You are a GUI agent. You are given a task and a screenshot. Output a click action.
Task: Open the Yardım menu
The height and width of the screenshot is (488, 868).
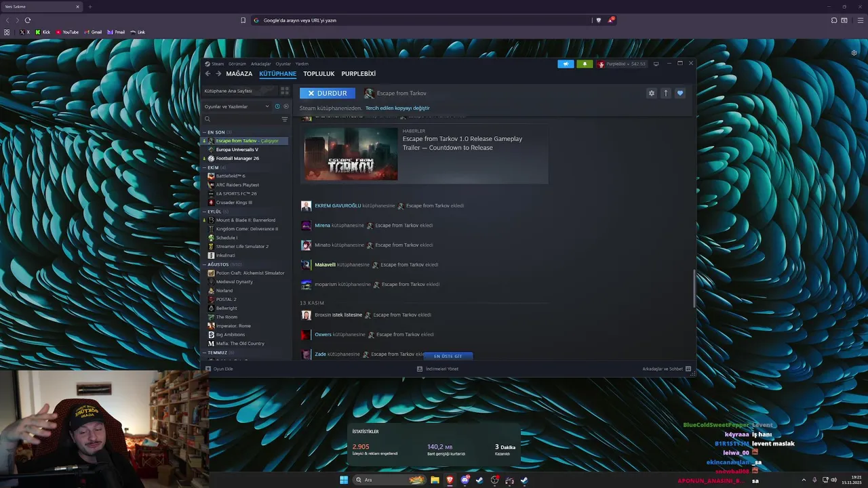tap(302, 64)
